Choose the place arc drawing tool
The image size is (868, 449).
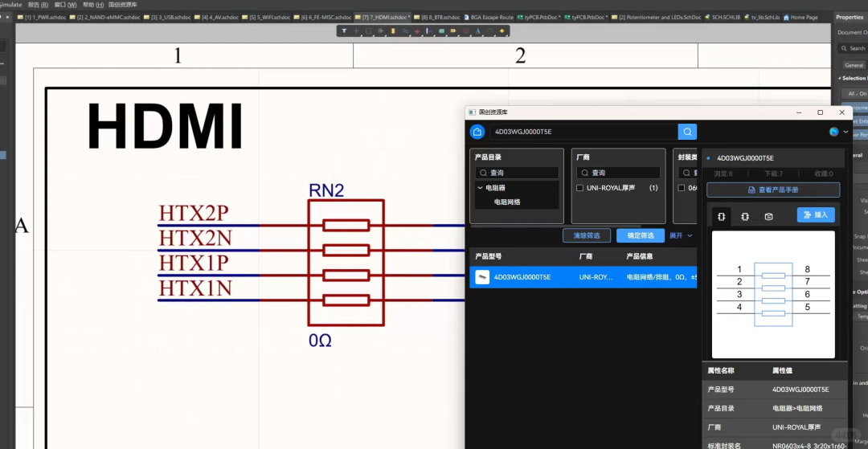click(x=490, y=31)
